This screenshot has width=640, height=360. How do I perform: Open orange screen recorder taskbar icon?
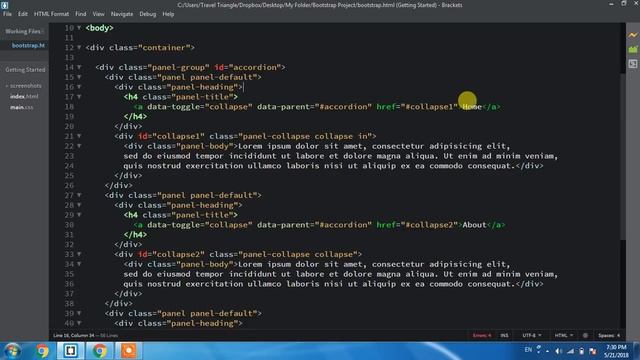[129, 351]
